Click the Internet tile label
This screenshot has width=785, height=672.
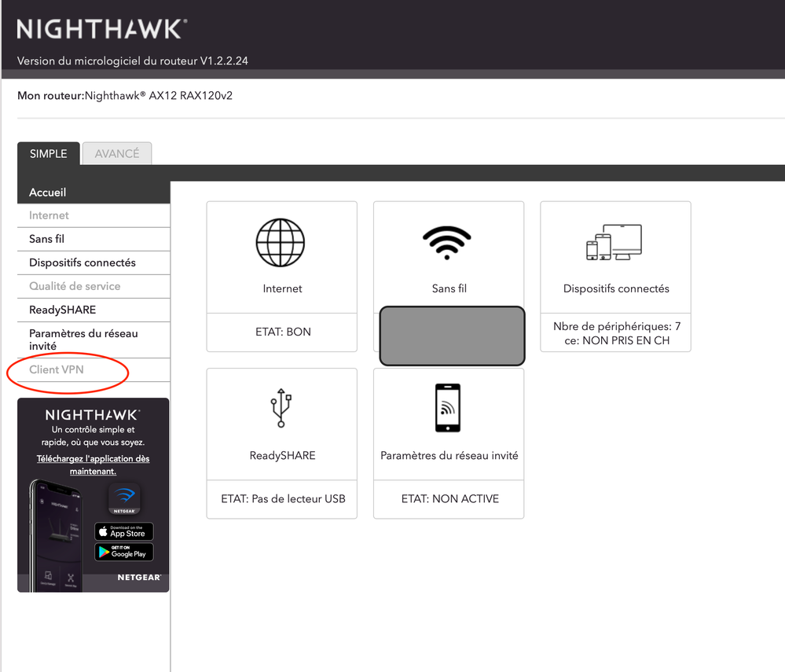pyautogui.click(x=282, y=288)
